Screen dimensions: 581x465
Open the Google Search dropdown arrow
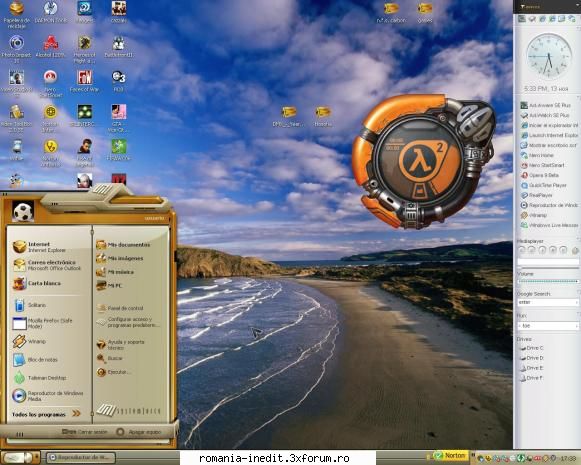coord(576,302)
